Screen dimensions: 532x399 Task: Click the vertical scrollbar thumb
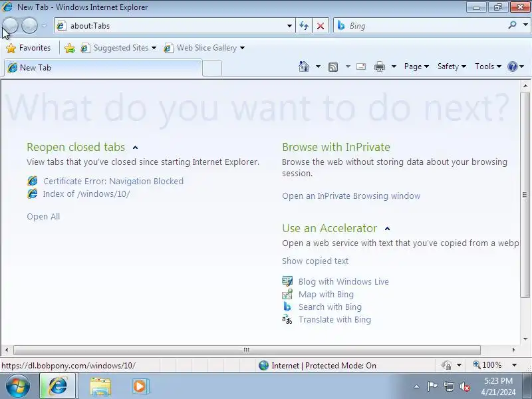tap(525, 194)
